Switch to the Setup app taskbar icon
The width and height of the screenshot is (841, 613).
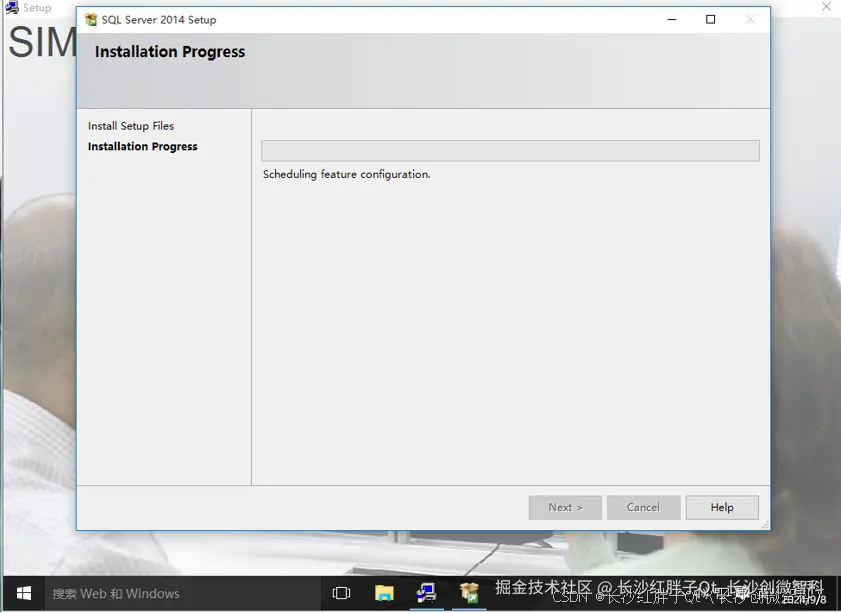click(426, 593)
